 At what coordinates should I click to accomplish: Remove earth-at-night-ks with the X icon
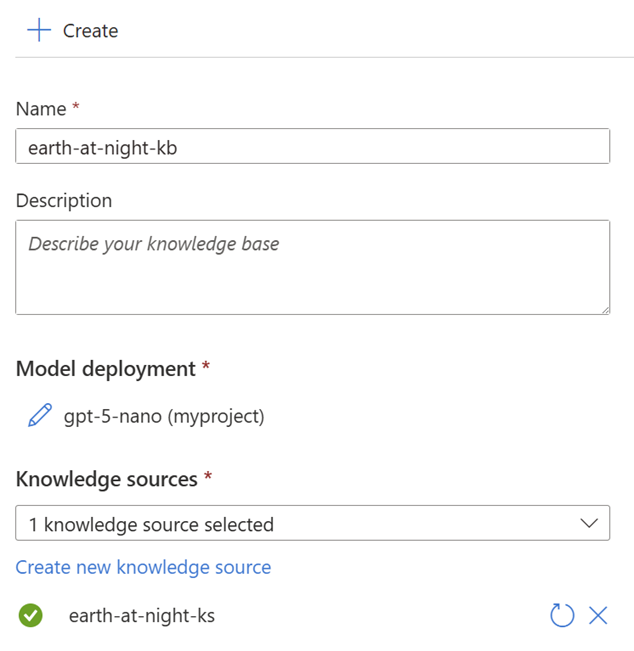(x=598, y=615)
